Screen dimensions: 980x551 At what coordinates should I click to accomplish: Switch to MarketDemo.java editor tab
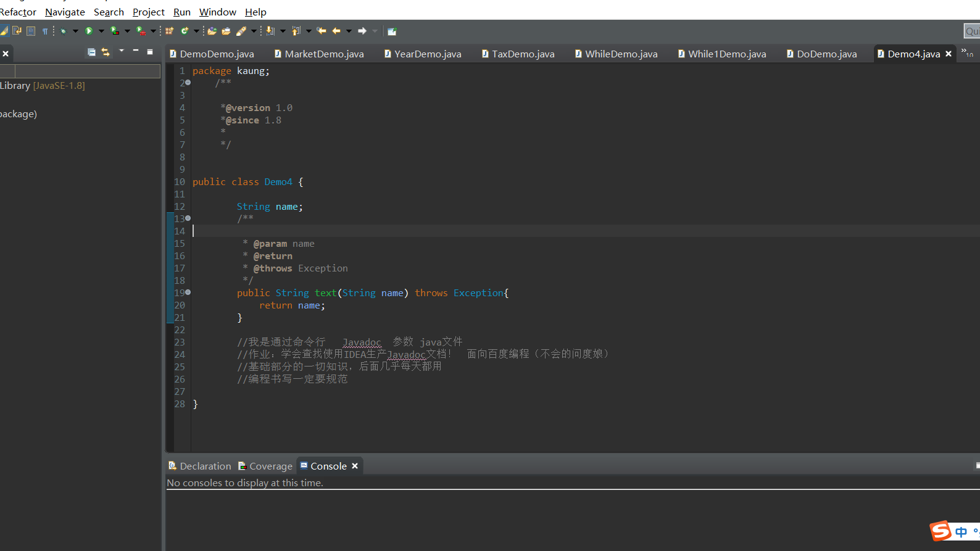[319, 54]
